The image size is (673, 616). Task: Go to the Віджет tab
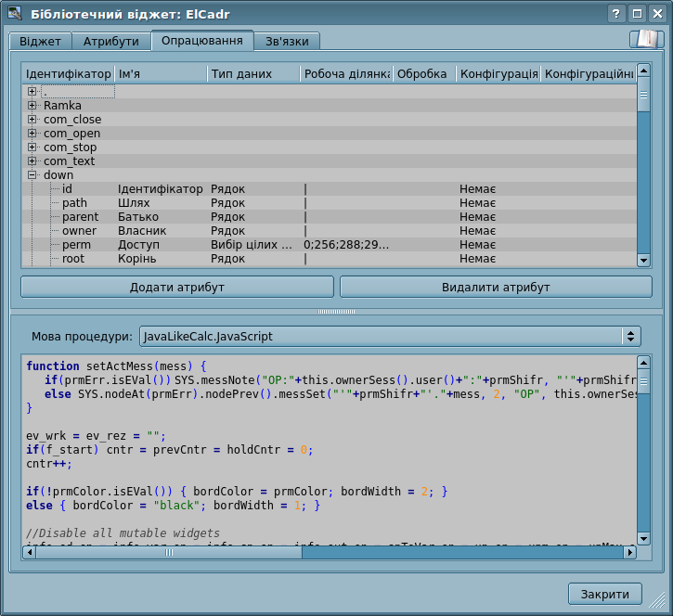[40, 42]
